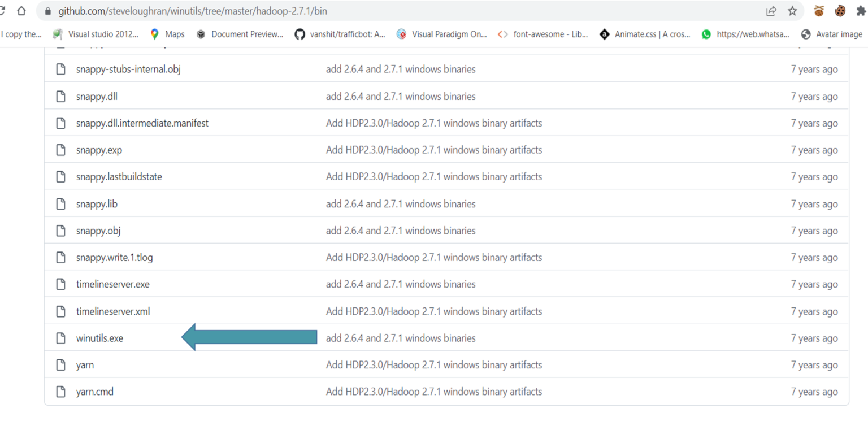868x430 pixels.
Task: Click "7 years ago" beside winutils.exe
Action: (814, 338)
